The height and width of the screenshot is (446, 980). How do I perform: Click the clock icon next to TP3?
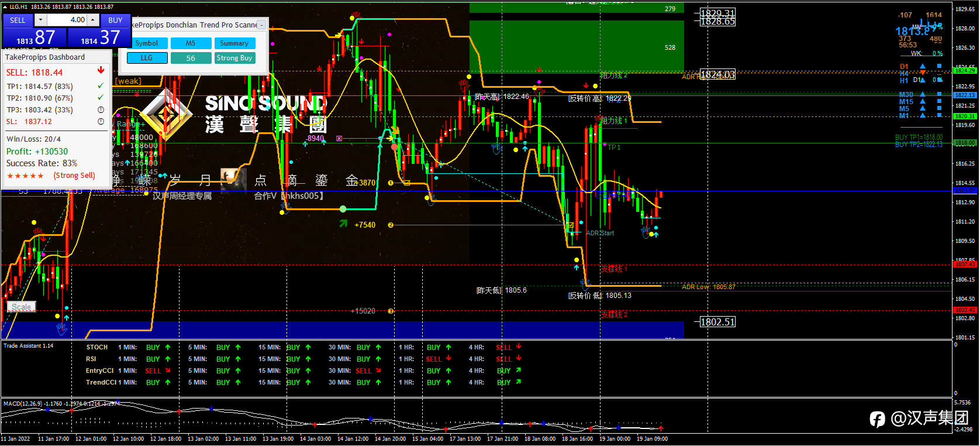click(x=101, y=109)
